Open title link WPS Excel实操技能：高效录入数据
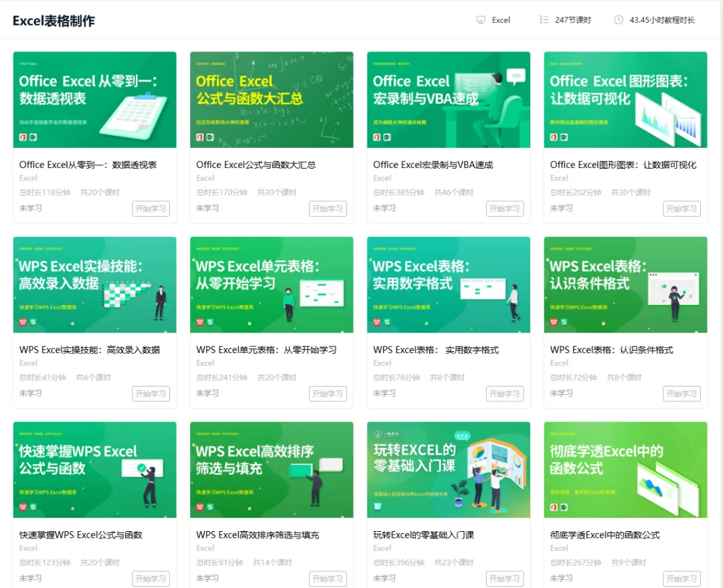Image resolution: width=723 pixels, height=588 pixels. point(90,351)
